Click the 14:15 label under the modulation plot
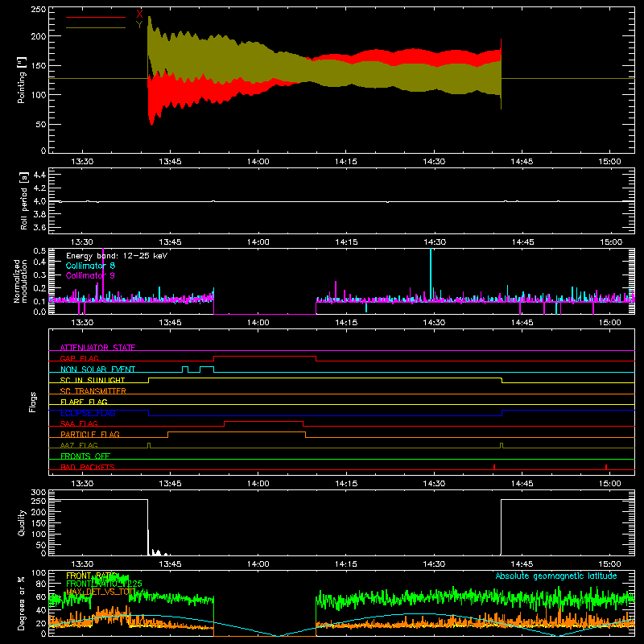The image size is (644, 644). pos(346,323)
